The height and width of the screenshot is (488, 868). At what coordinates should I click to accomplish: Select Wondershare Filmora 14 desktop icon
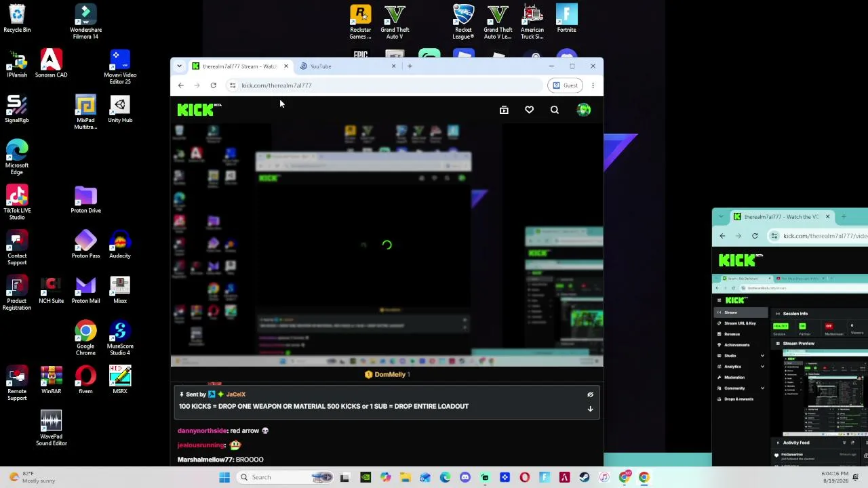[x=85, y=22]
